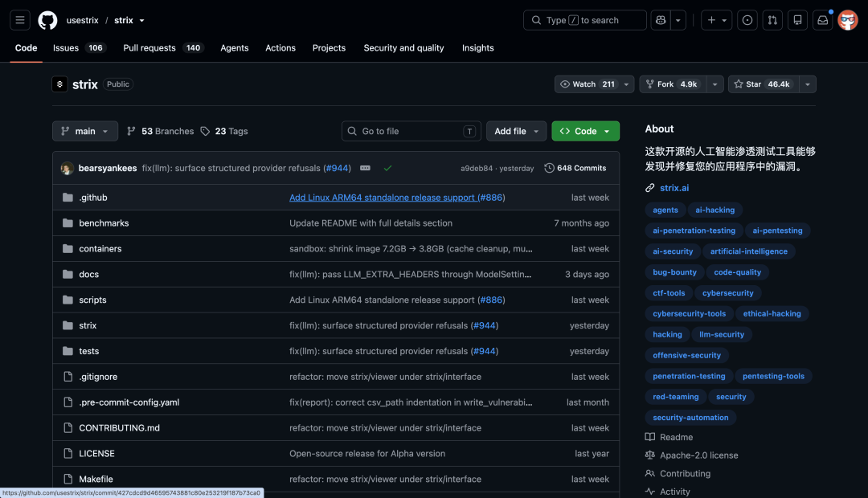Go to GitHub home via Octocat logo
The image size is (868, 498).
point(47,20)
